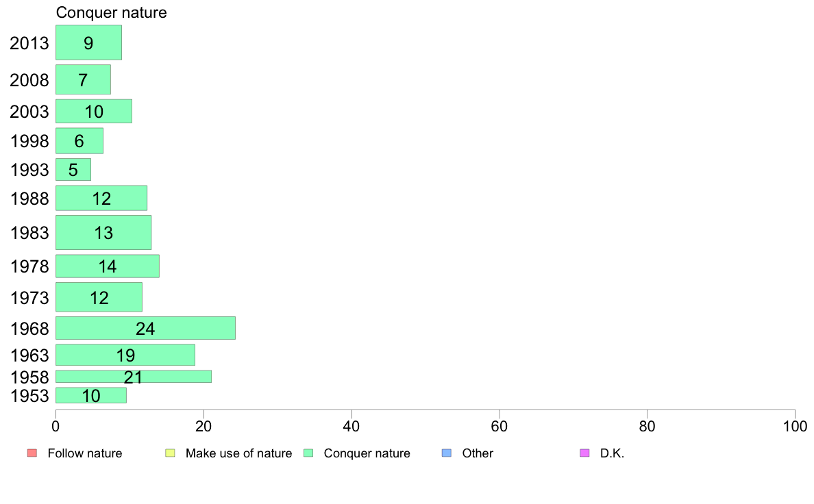Click the 2008 bar showing 7

click(x=83, y=79)
